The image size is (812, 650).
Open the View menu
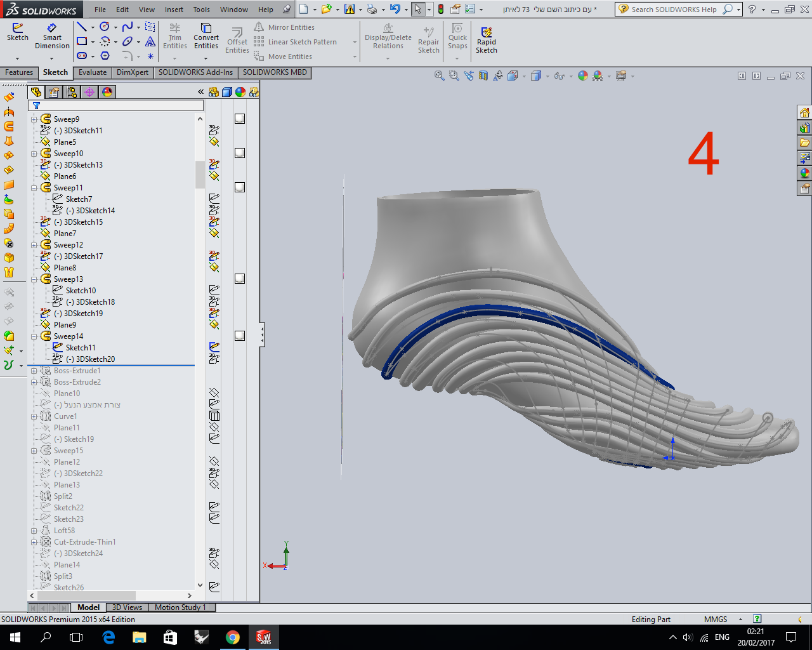coord(147,10)
